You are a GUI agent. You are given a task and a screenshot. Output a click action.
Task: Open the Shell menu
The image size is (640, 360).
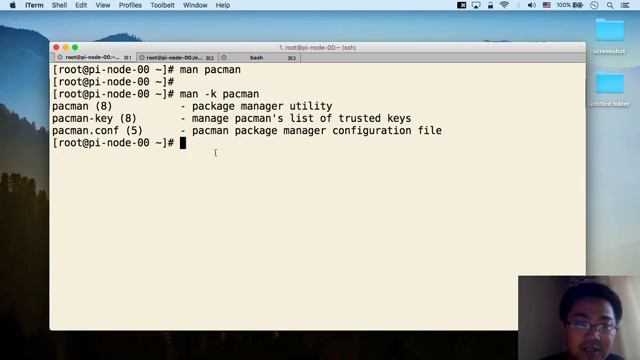click(x=60, y=5)
